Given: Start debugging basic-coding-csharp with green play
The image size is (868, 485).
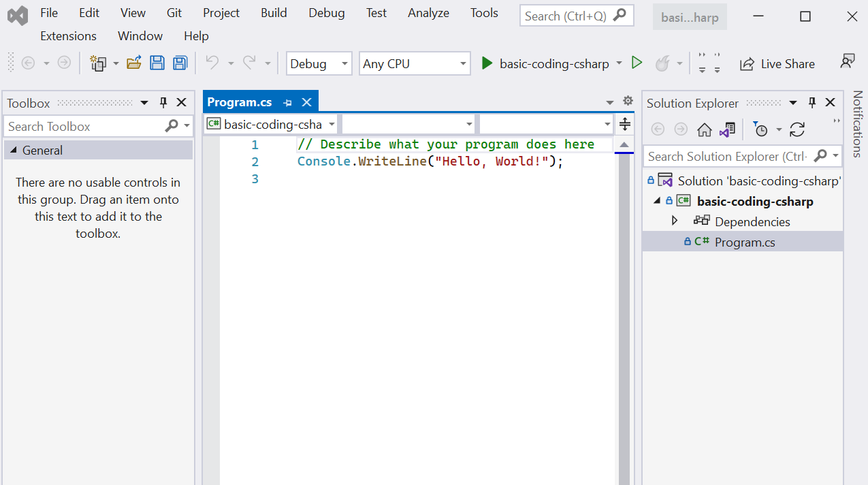Looking at the screenshot, I should pos(487,63).
